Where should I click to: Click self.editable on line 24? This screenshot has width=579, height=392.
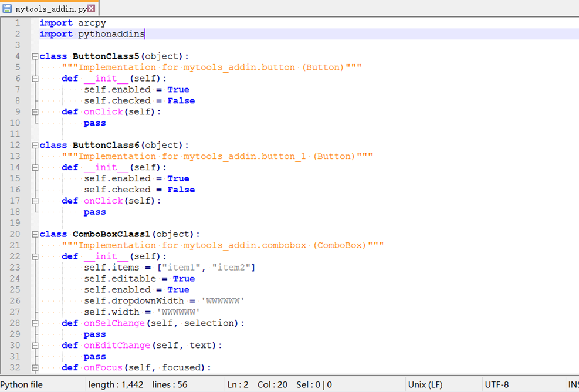[x=120, y=279]
